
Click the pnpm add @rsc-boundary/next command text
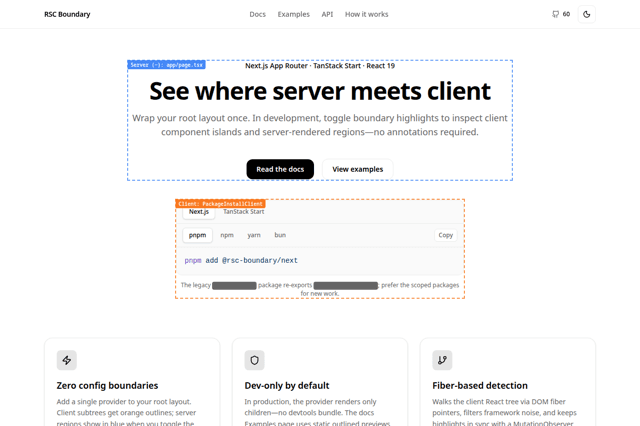coord(241,260)
